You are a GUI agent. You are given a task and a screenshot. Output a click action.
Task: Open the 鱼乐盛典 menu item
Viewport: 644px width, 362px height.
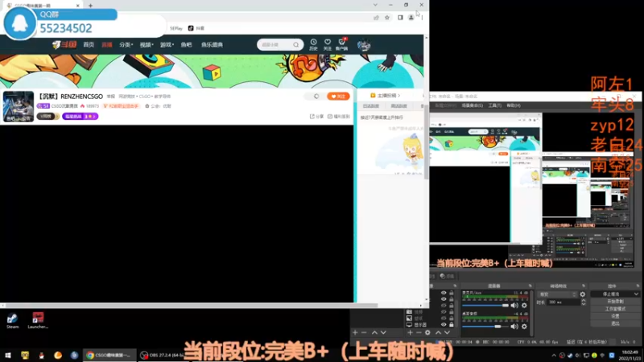(212, 44)
